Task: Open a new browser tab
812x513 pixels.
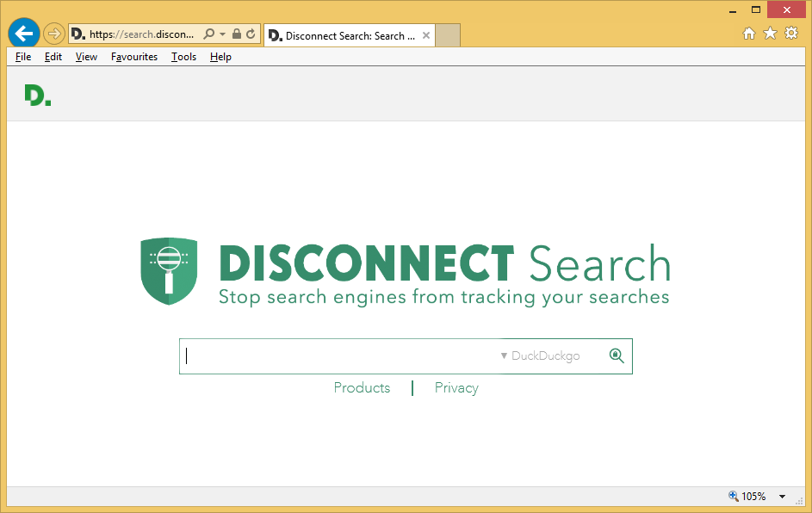Action: tap(448, 35)
